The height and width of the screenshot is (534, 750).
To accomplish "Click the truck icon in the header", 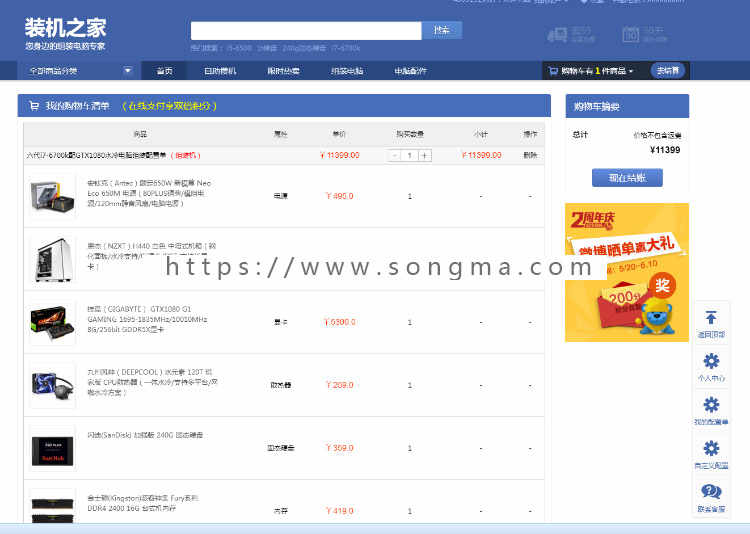I will [x=557, y=34].
